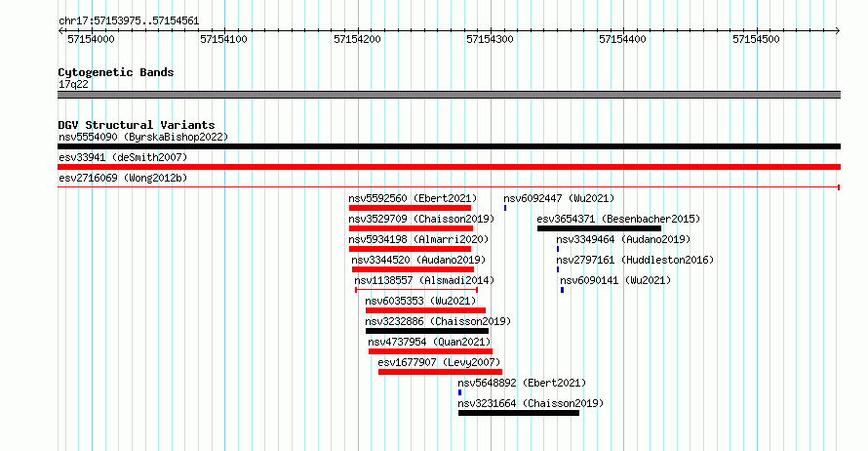Click the DGV Structural Variants track title
This screenshot has width=868, height=451.
pos(137,125)
